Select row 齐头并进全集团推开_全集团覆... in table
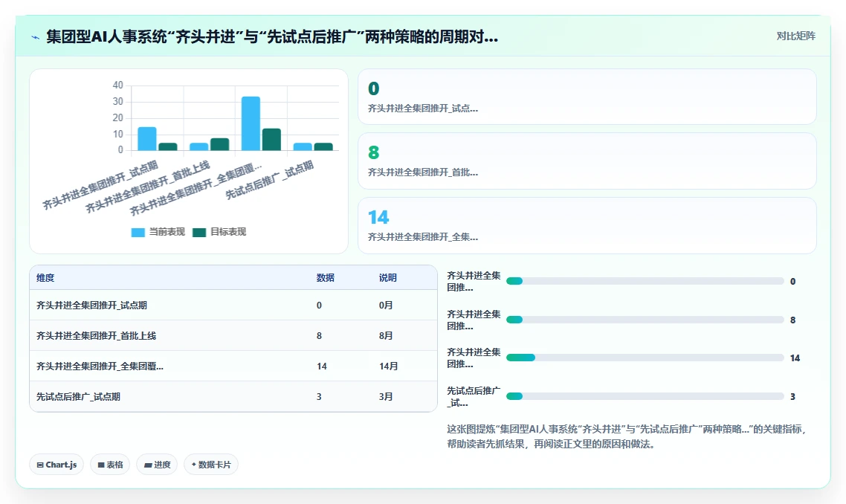 tap(233, 366)
